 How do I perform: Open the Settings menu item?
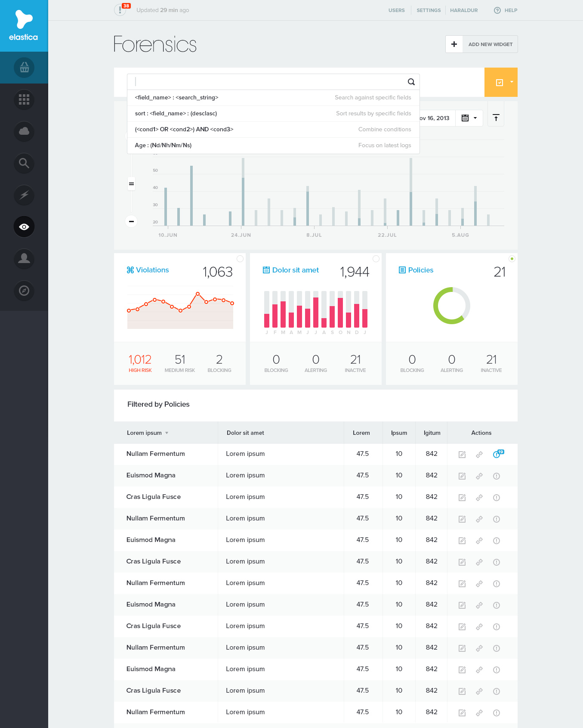[x=429, y=10]
